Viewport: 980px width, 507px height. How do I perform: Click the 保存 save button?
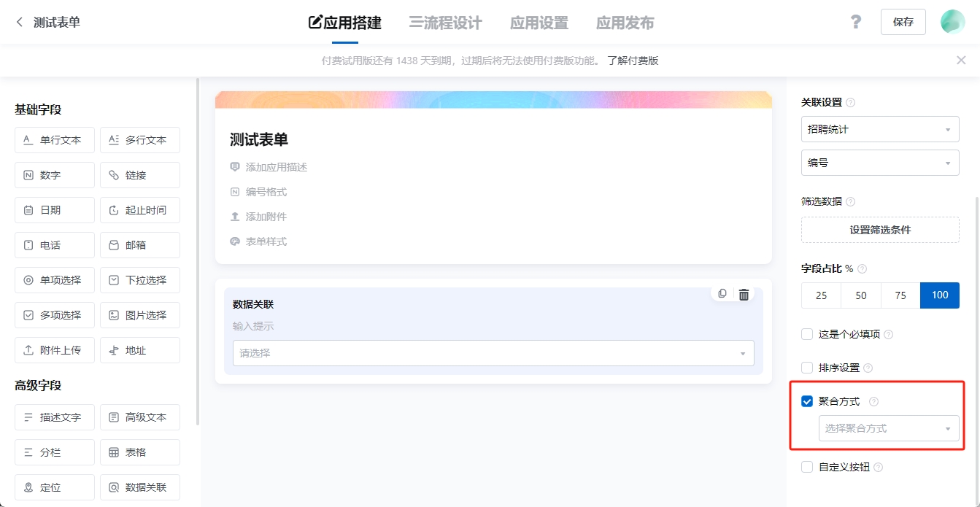903,21
